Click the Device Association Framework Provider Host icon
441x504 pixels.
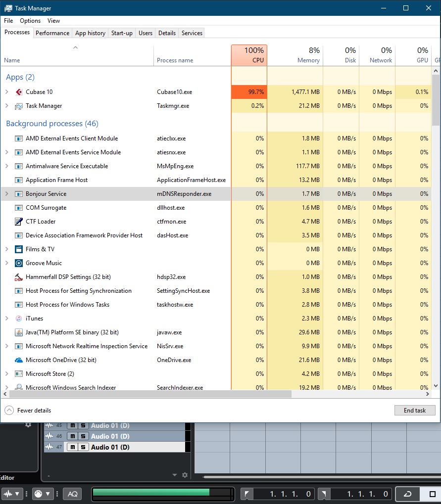(19, 235)
